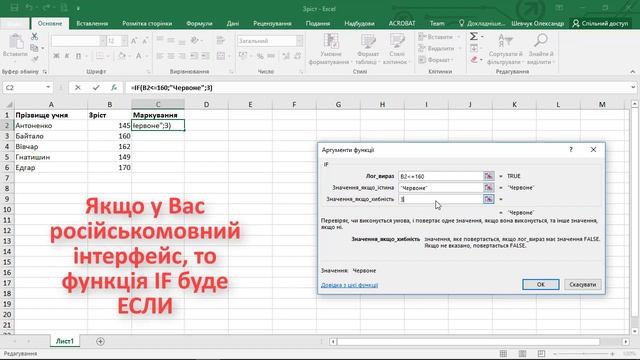This screenshot has height=360, width=640.
Task: Toggle italic К formatting
Action: 67,56
